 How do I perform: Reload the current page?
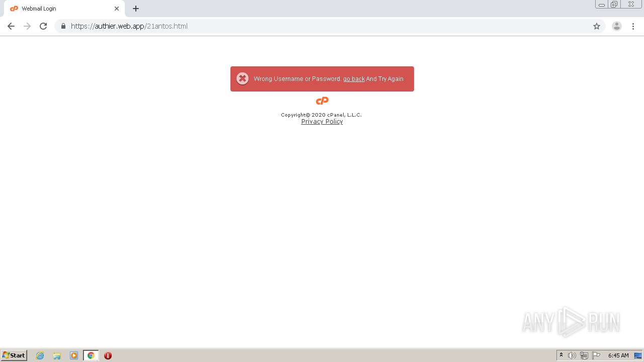click(43, 26)
